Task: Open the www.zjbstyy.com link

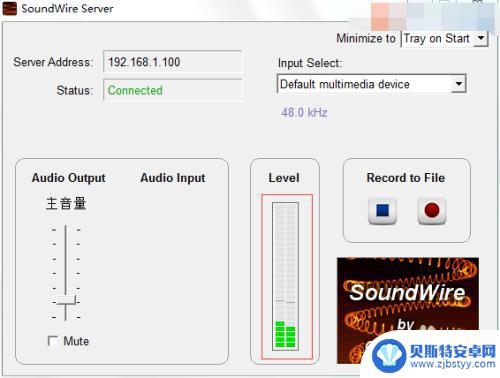Action: point(453,364)
